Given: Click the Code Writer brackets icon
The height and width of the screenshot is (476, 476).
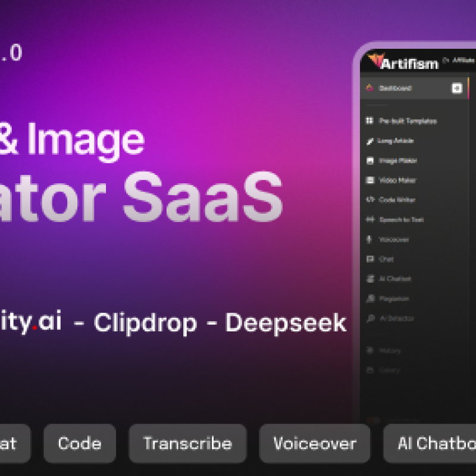Looking at the screenshot, I should click(x=370, y=199).
